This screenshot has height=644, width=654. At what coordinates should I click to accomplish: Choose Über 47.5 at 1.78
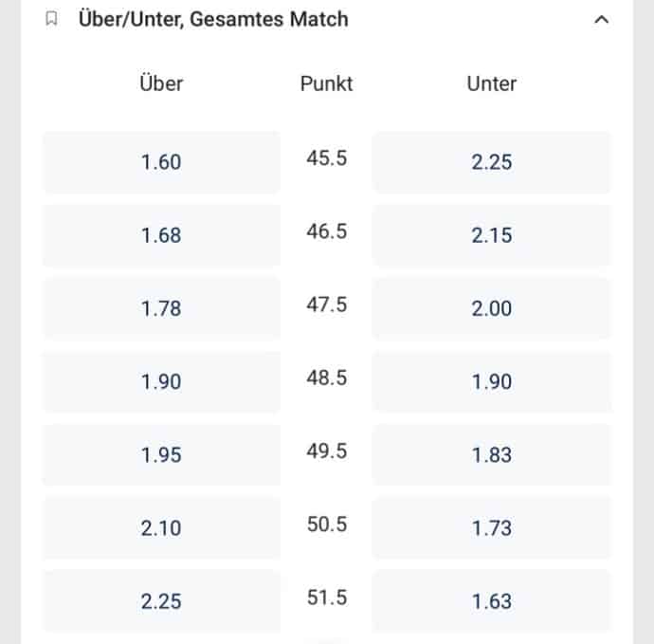tap(161, 308)
